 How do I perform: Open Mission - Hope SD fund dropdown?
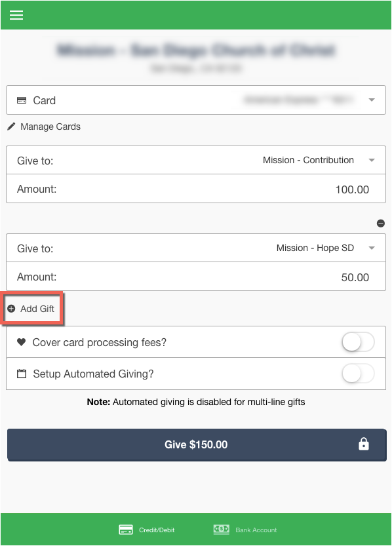196,248
